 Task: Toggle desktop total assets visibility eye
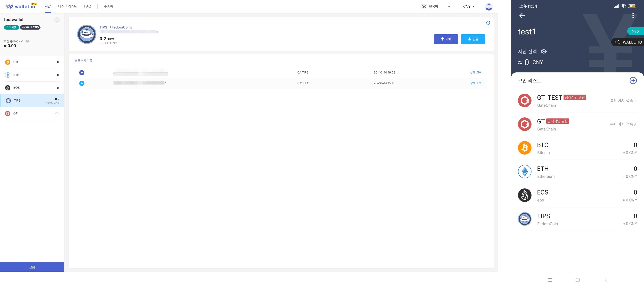point(27,41)
